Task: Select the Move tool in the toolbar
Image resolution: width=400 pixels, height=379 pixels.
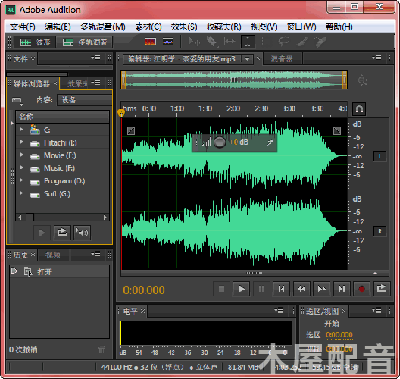Action: point(194,42)
